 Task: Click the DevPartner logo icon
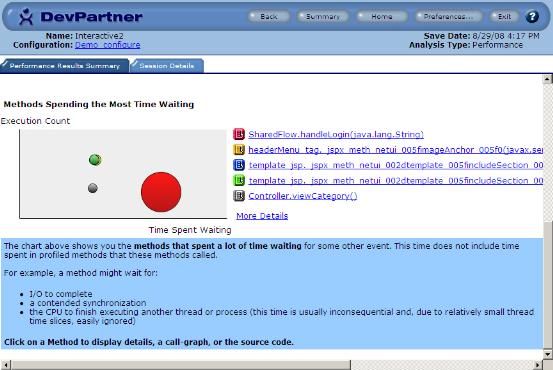[25, 17]
